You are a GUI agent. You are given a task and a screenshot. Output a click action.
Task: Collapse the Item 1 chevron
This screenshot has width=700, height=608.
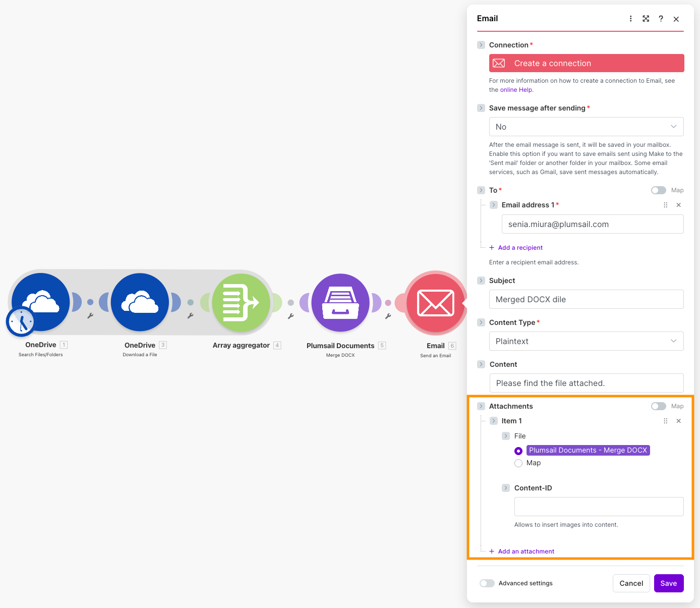pyautogui.click(x=494, y=421)
